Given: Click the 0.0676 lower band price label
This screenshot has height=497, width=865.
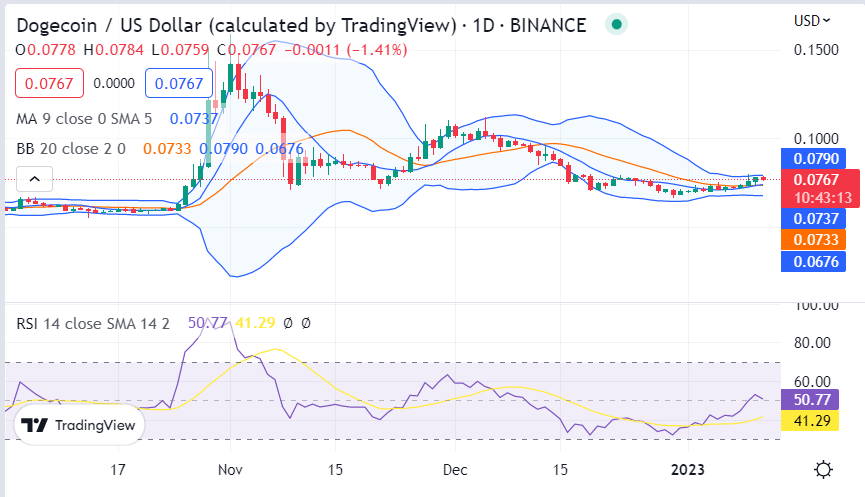Looking at the screenshot, I should (x=813, y=261).
